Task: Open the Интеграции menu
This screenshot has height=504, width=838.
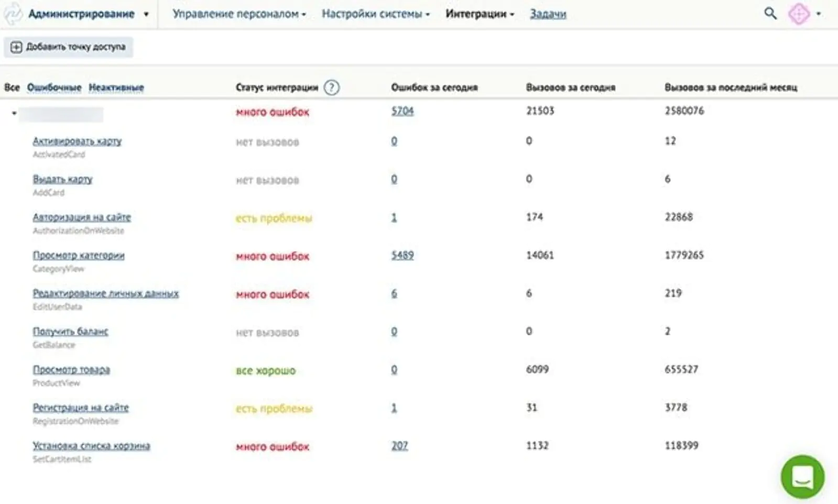Action: coord(480,14)
